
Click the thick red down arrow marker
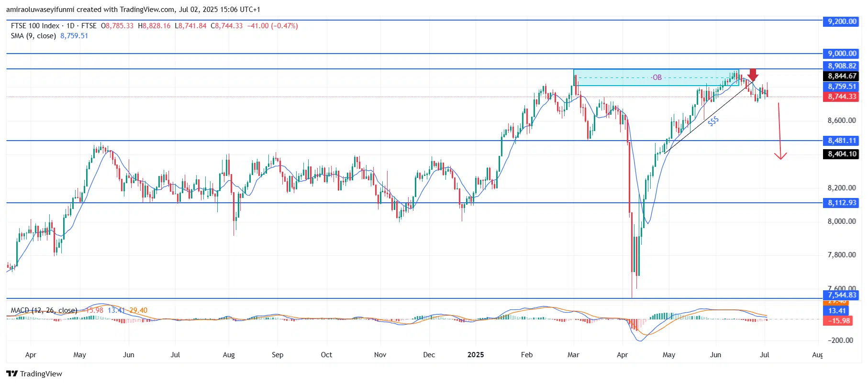point(753,75)
